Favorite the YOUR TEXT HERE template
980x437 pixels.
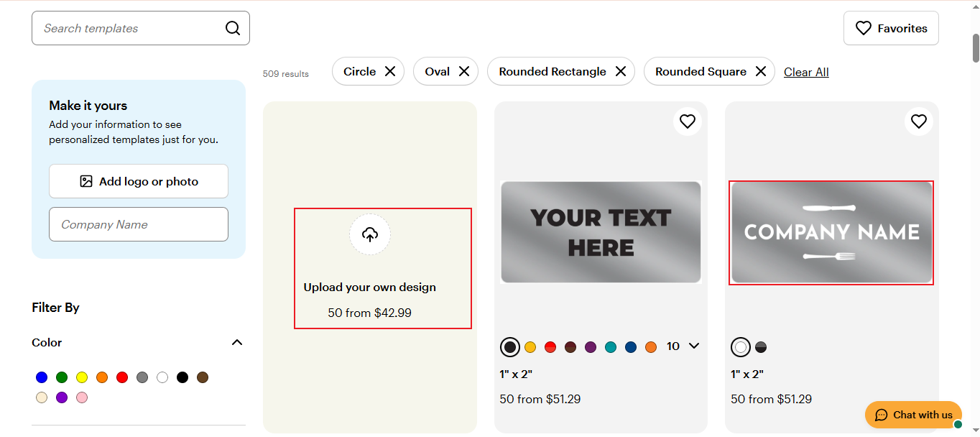(x=688, y=121)
